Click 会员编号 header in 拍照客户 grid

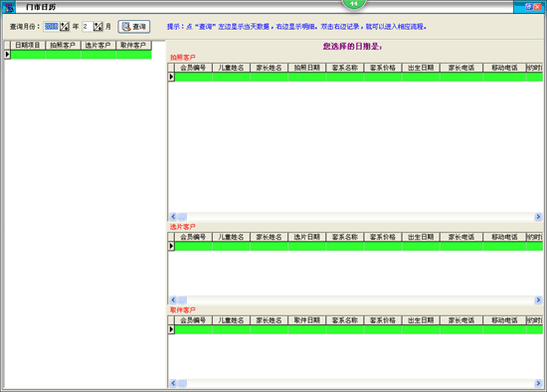pos(193,68)
